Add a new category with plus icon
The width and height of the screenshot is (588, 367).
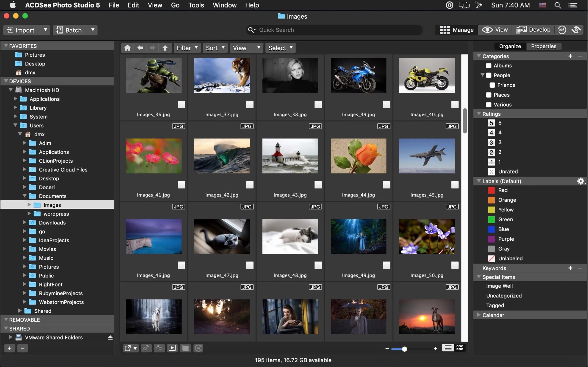pyautogui.click(x=570, y=56)
